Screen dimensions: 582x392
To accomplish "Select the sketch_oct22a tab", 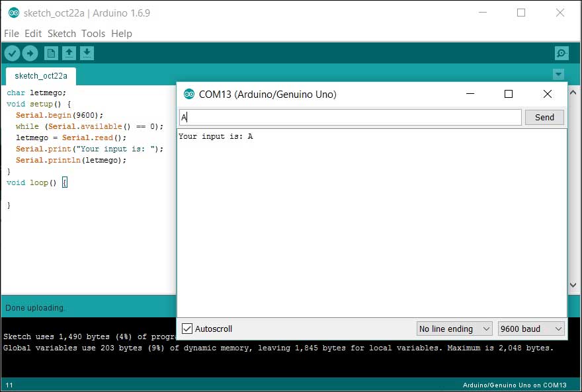I will (40, 76).
